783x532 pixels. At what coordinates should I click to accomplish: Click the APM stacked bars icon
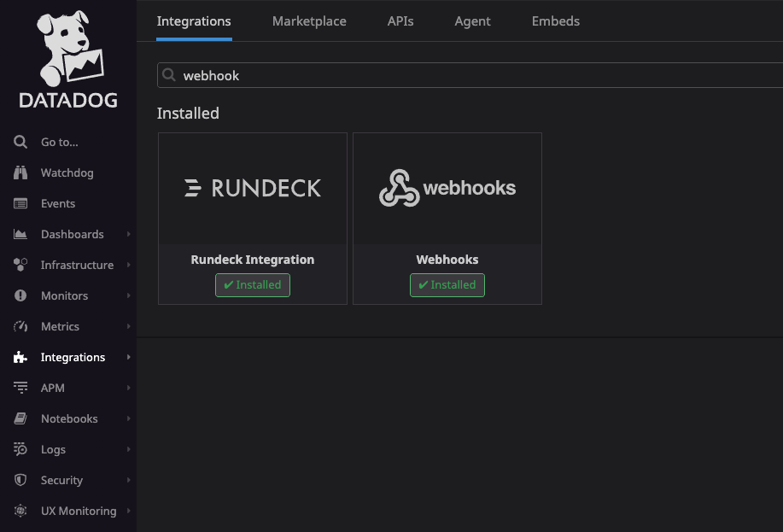[20, 388]
